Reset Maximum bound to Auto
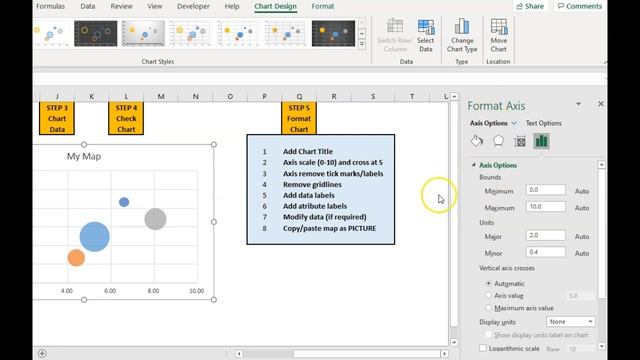640x360 pixels. coord(582,208)
